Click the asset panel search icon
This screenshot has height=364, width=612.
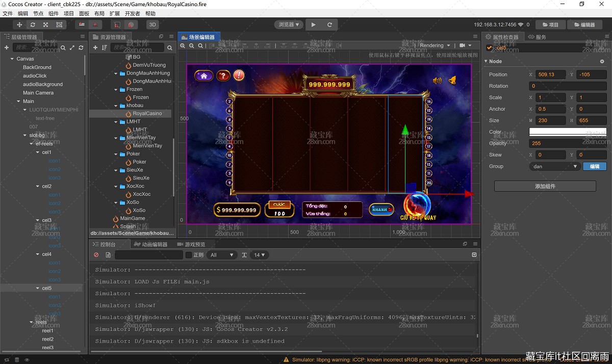pyautogui.click(x=169, y=47)
